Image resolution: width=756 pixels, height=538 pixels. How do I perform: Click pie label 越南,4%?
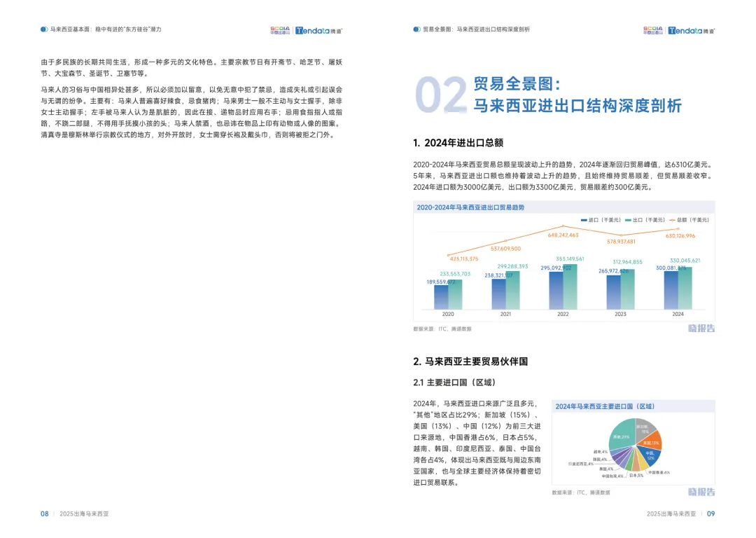[x=601, y=452]
